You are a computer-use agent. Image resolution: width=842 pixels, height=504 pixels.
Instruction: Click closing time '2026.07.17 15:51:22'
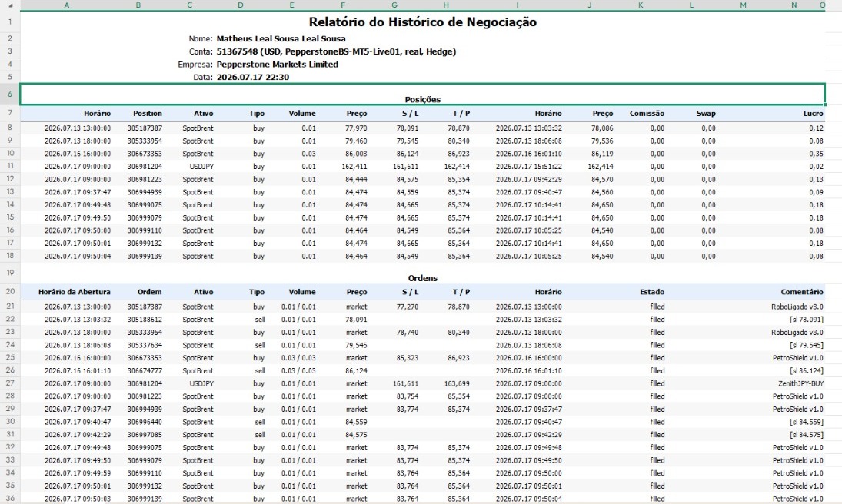(528, 167)
